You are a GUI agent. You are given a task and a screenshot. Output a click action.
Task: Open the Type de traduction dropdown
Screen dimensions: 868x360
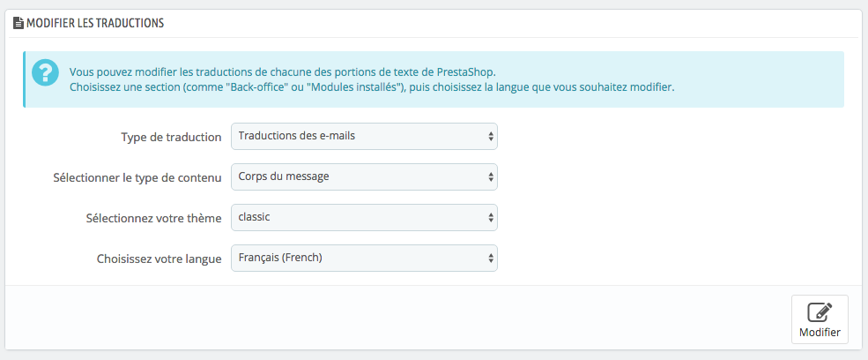coord(363,137)
